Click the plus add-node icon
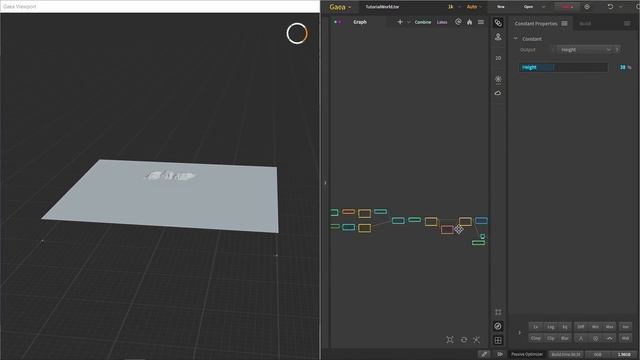The height and width of the screenshot is (360, 640). point(400,22)
